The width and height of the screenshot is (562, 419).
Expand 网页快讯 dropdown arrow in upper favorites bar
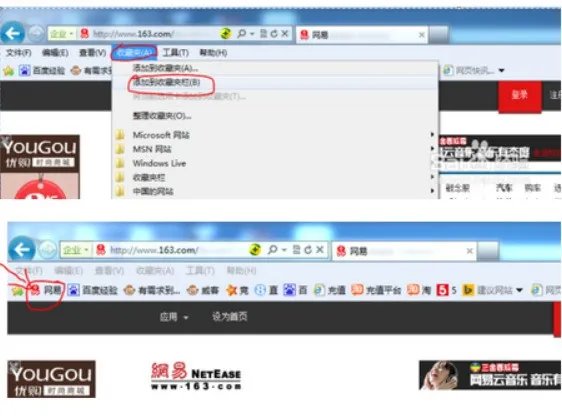click(x=501, y=71)
